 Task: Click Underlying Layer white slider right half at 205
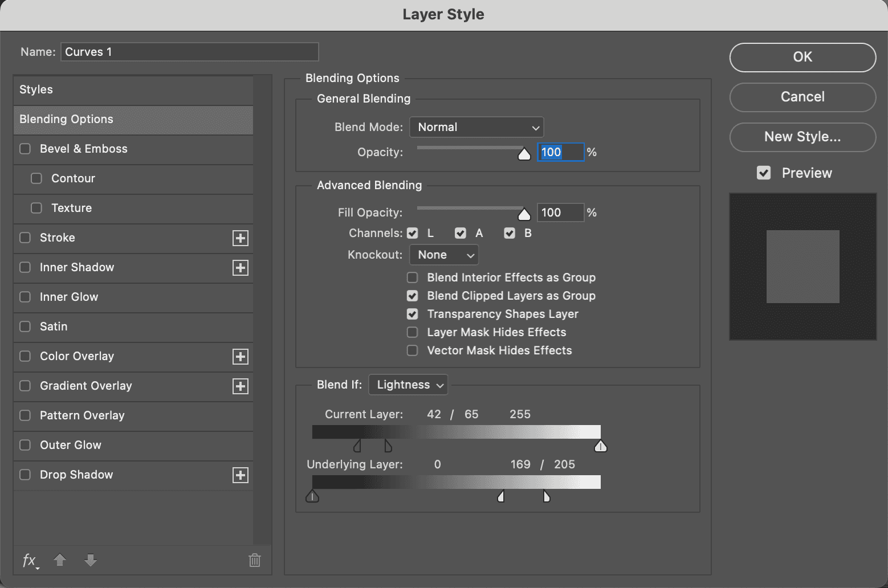pos(547,496)
